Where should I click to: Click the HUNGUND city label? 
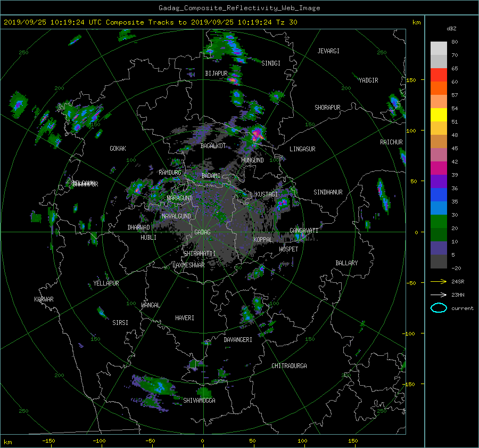pyautogui.click(x=252, y=160)
